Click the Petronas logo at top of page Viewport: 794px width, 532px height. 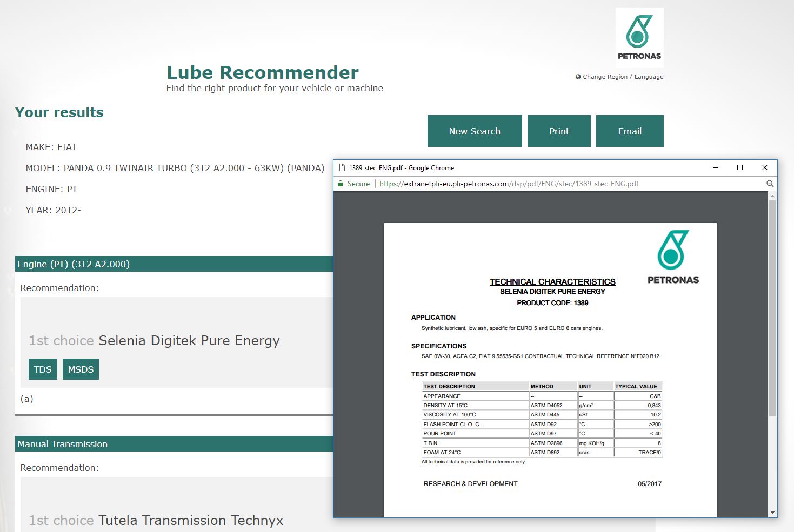(x=639, y=37)
